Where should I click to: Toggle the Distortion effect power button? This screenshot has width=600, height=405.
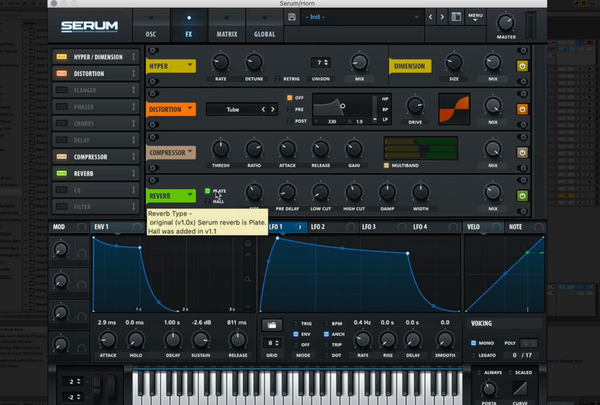[x=521, y=108]
